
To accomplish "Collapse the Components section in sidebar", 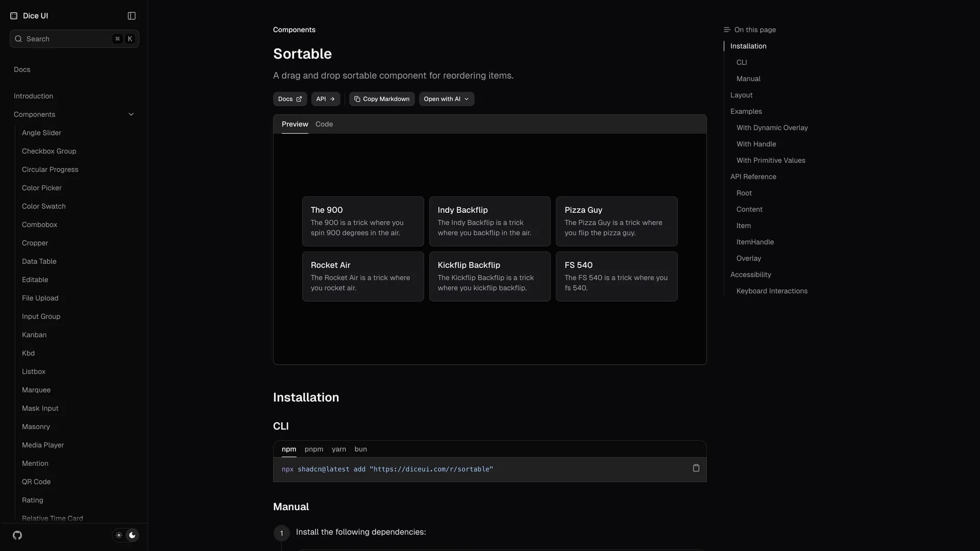I will (x=131, y=114).
